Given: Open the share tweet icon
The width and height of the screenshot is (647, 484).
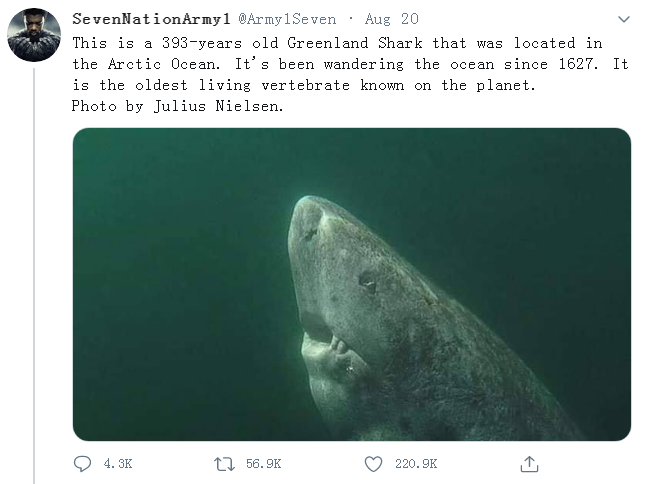Looking at the screenshot, I should pos(530,463).
